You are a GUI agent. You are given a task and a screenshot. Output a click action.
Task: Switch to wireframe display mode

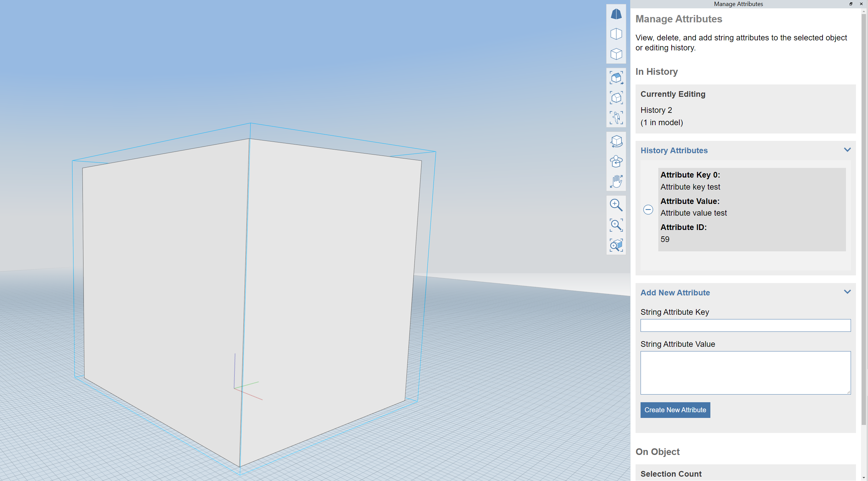tap(616, 33)
